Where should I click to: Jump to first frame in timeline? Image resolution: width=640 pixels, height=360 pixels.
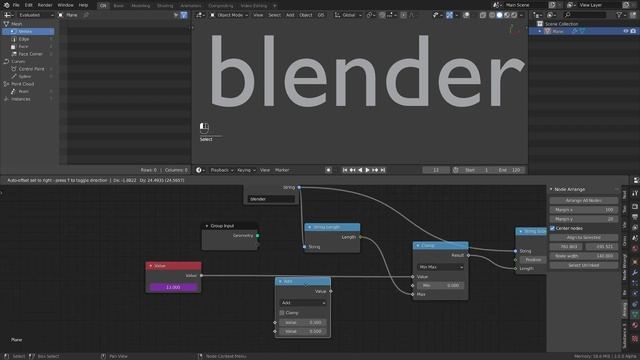345,170
